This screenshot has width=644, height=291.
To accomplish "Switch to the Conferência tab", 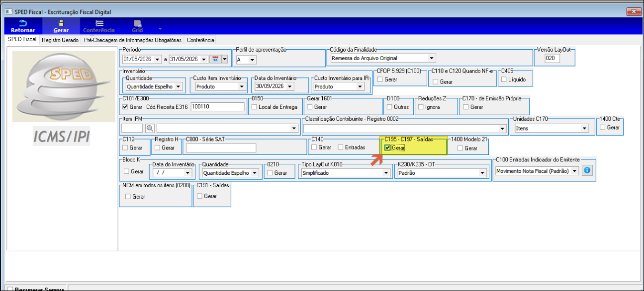I will point(201,40).
